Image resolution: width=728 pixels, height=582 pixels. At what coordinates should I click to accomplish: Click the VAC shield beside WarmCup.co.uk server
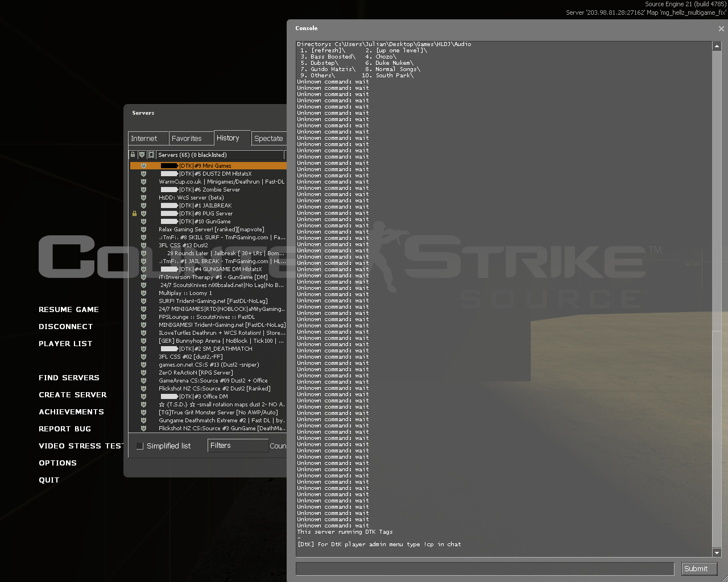pyautogui.click(x=143, y=182)
